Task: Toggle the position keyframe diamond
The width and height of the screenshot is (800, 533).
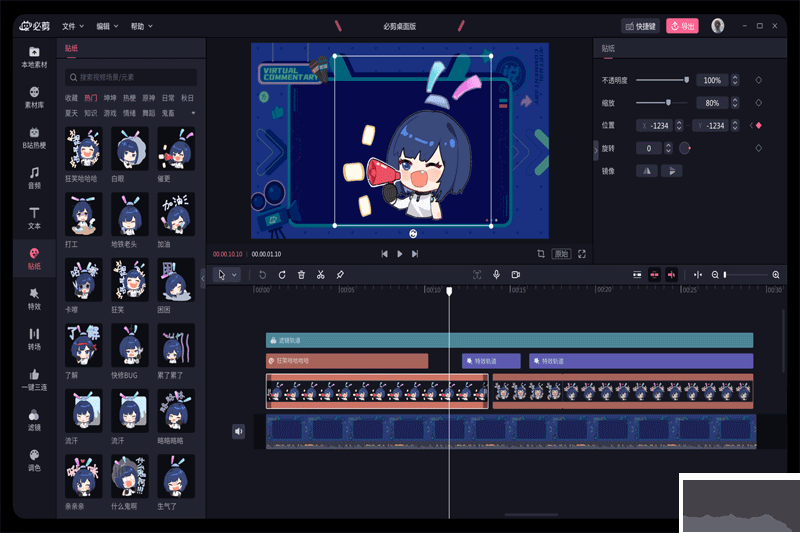Action: [x=758, y=125]
